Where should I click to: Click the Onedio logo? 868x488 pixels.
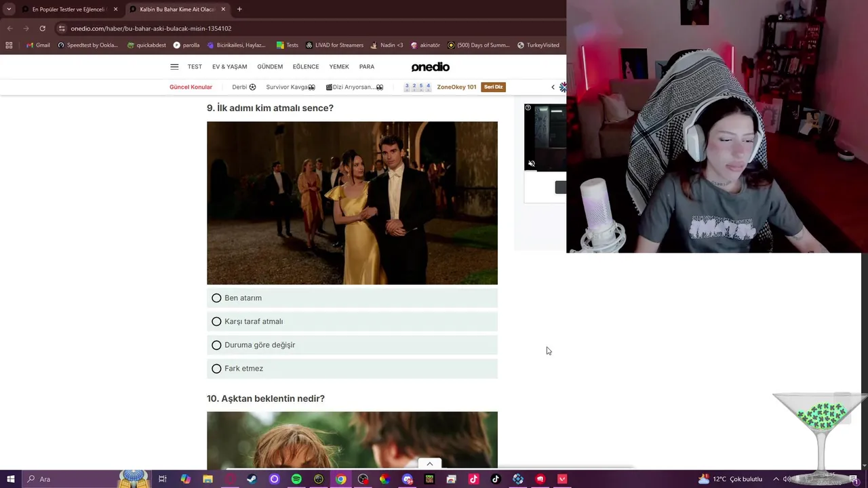pos(431,66)
